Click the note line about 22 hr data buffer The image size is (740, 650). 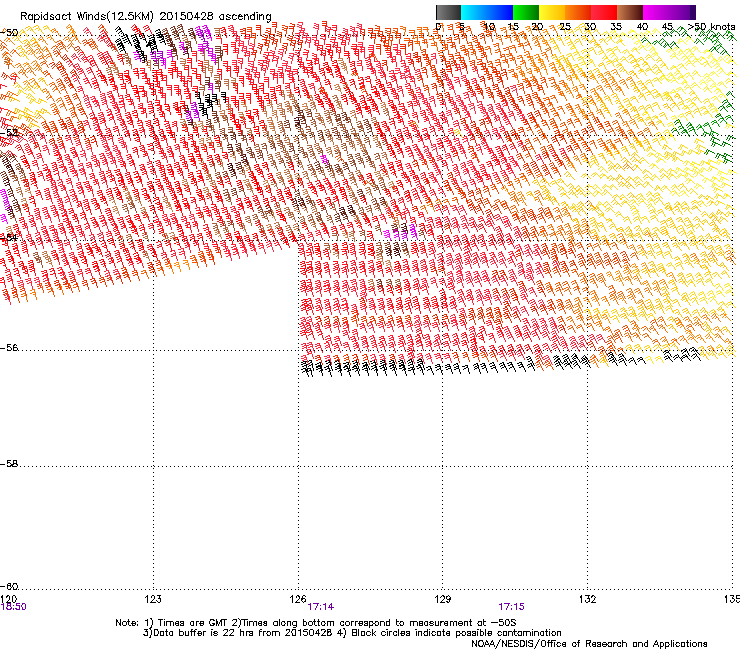(352, 633)
